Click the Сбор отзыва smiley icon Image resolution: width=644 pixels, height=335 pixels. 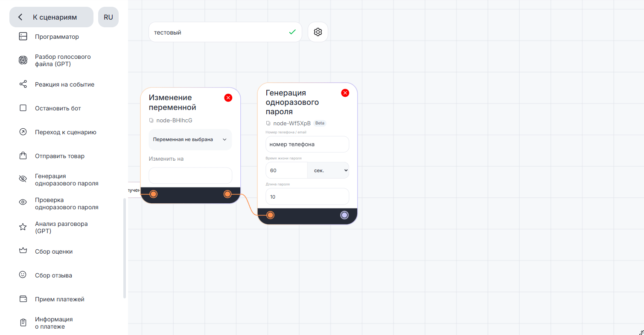point(23,275)
